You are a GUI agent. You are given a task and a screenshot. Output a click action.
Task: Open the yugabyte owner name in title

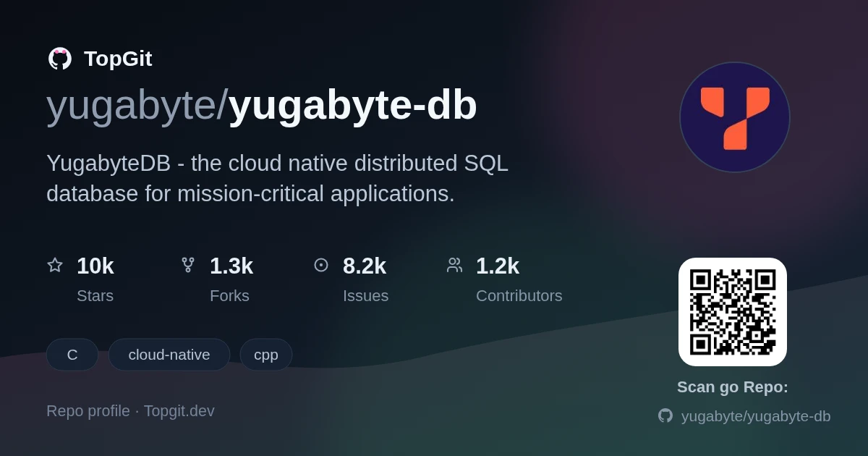click(x=132, y=106)
